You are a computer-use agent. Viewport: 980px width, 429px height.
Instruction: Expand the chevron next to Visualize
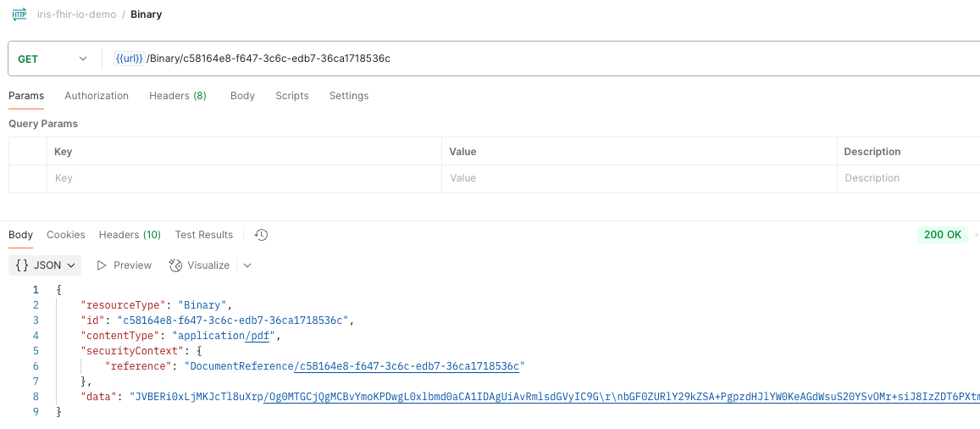(x=247, y=265)
